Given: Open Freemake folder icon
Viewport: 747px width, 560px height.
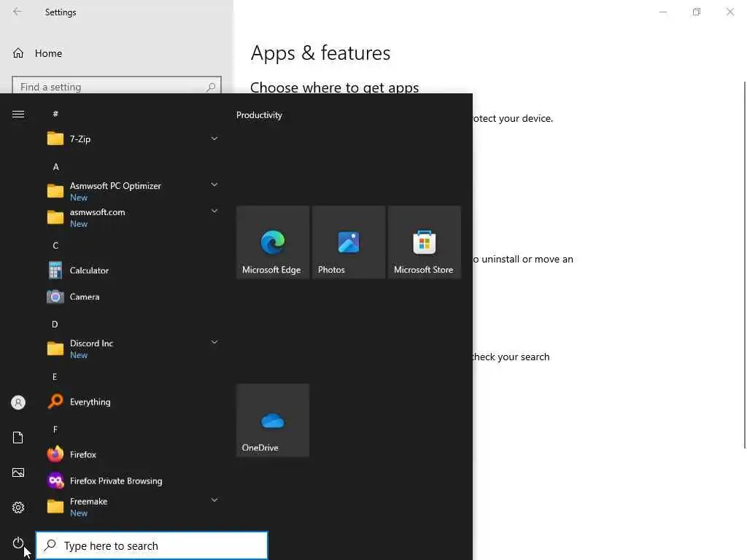Looking at the screenshot, I should (55, 507).
